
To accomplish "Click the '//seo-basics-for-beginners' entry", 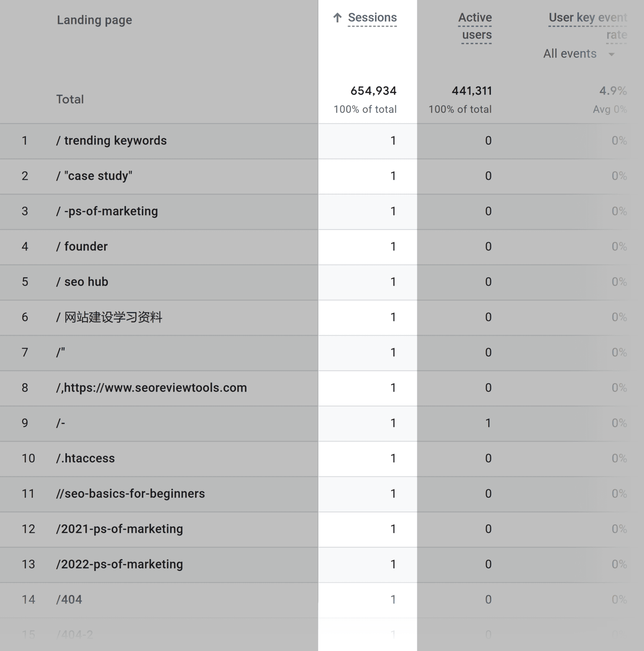I will coord(131,493).
